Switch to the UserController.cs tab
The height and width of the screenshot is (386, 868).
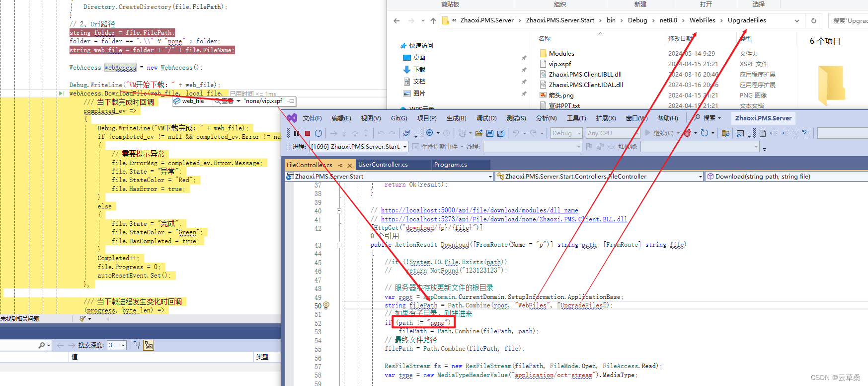coord(383,165)
